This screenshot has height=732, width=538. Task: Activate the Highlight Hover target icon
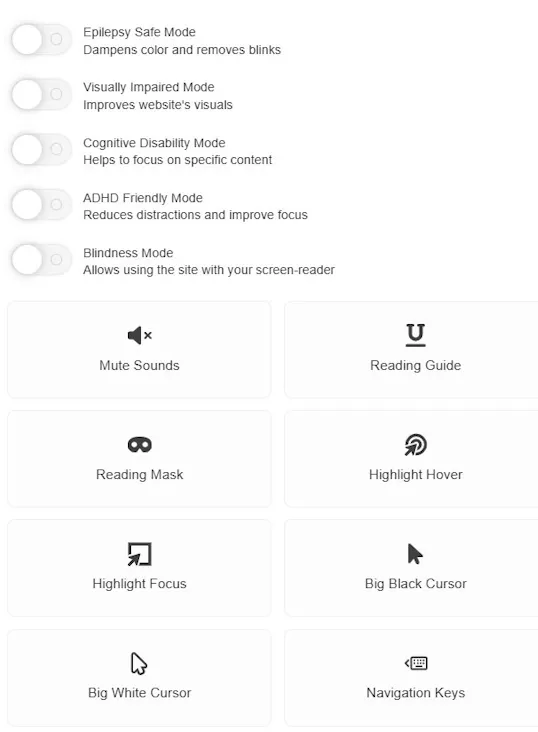tap(415, 444)
